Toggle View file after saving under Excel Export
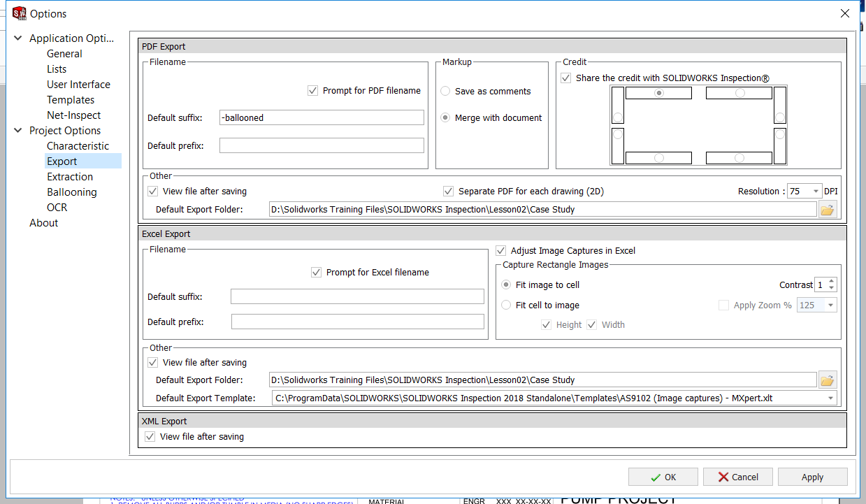Screen dimensions: 866x504 pos(153,363)
